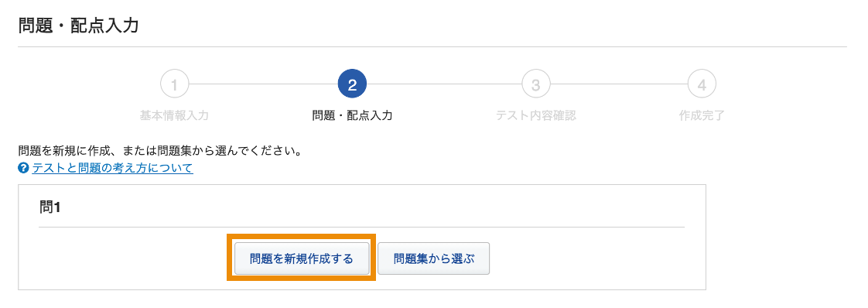Click progress line between steps 2 and 3
The image size is (868, 308).
tap(444, 85)
